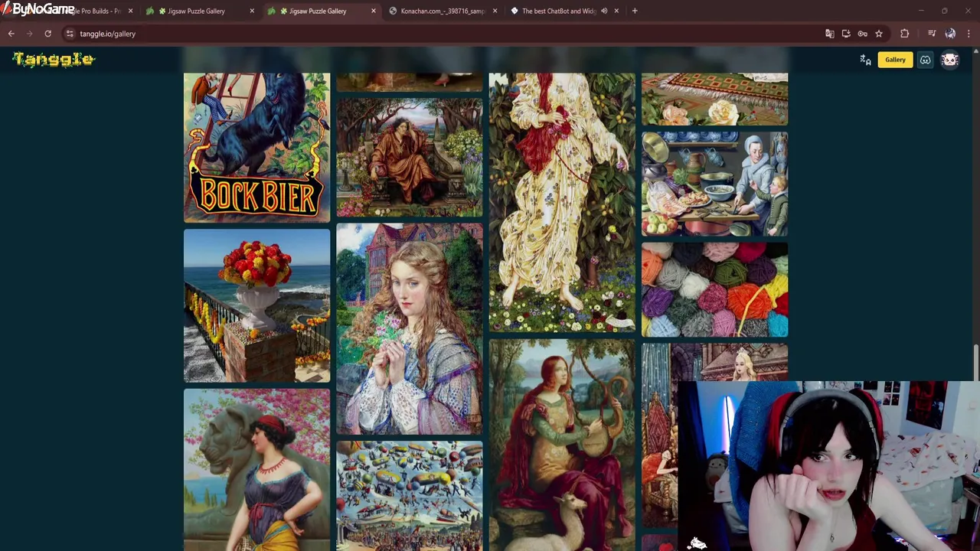Click the Tanggle logo
Screen dimensions: 980x551
pos(53,60)
